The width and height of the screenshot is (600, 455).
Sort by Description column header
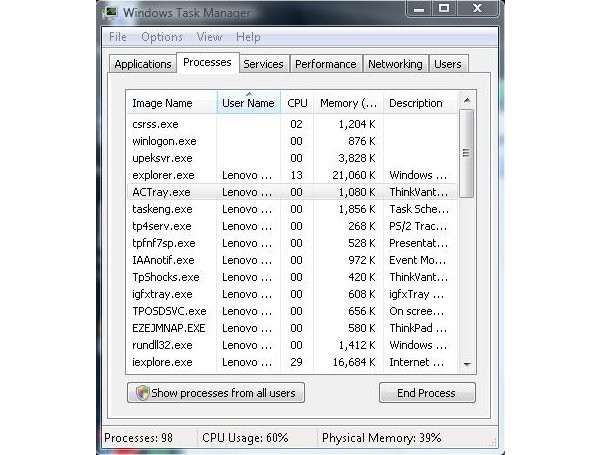coord(420,103)
